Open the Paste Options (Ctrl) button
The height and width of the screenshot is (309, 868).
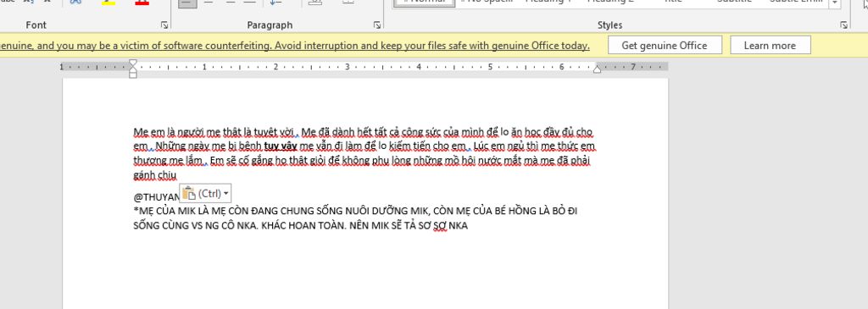(205, 194)
